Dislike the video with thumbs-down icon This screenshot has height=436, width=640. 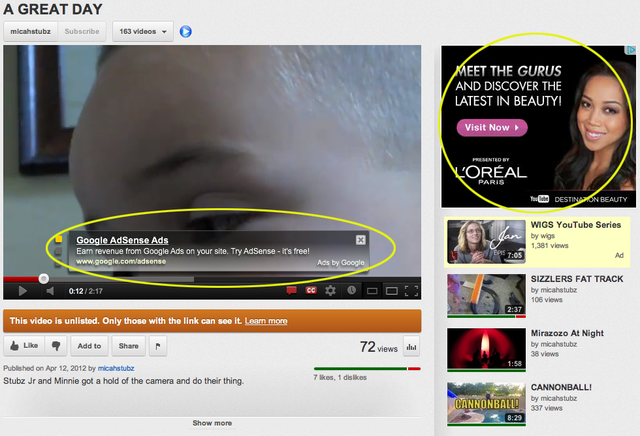tap(56, 346)
